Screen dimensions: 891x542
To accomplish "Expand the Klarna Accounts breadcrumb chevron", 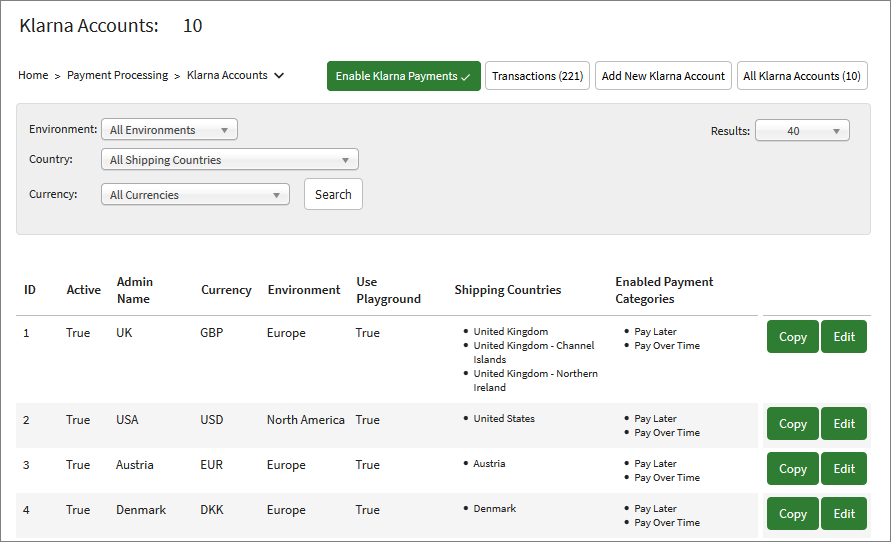I will point(279,76).
